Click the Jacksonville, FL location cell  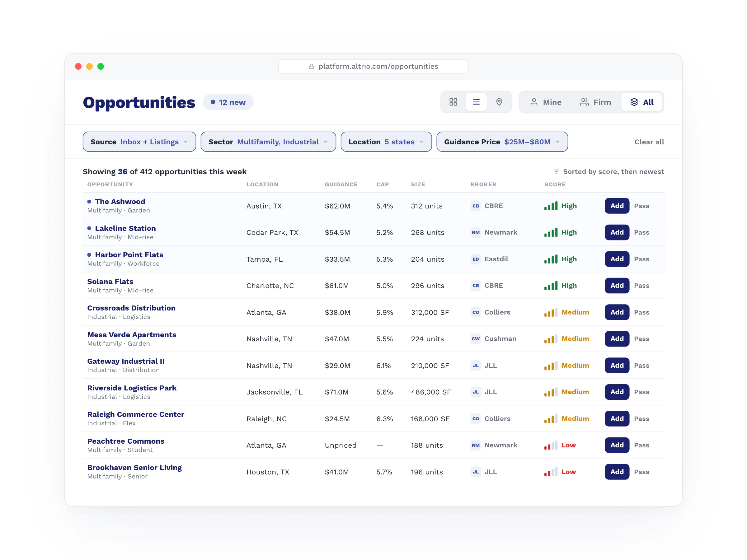coord(274,392)
